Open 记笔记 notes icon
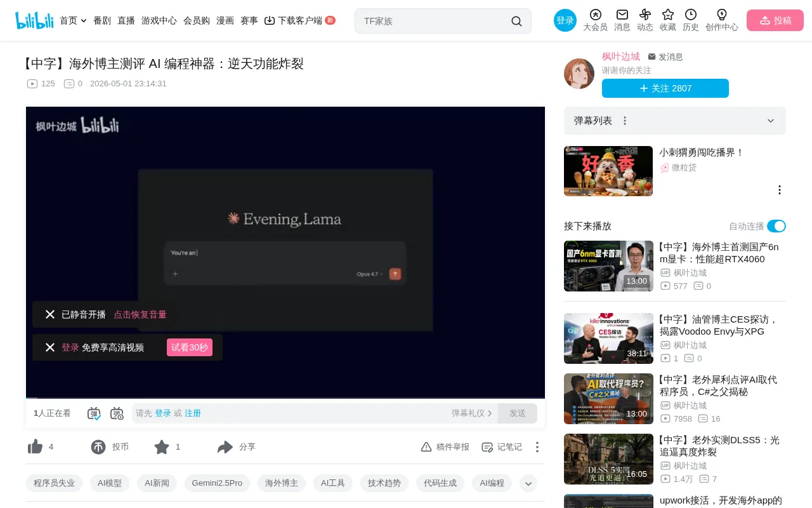Screen dimensions: 812x508 [x=487, y=447]
